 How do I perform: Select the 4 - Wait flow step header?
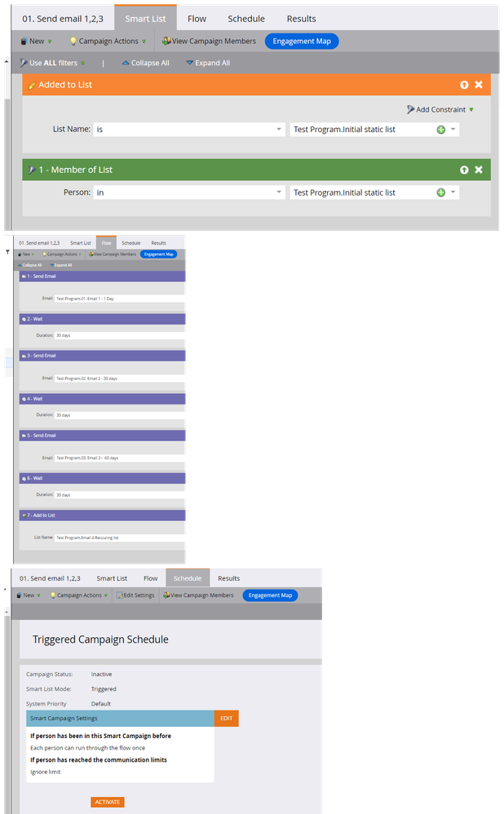tap(102, 399)
